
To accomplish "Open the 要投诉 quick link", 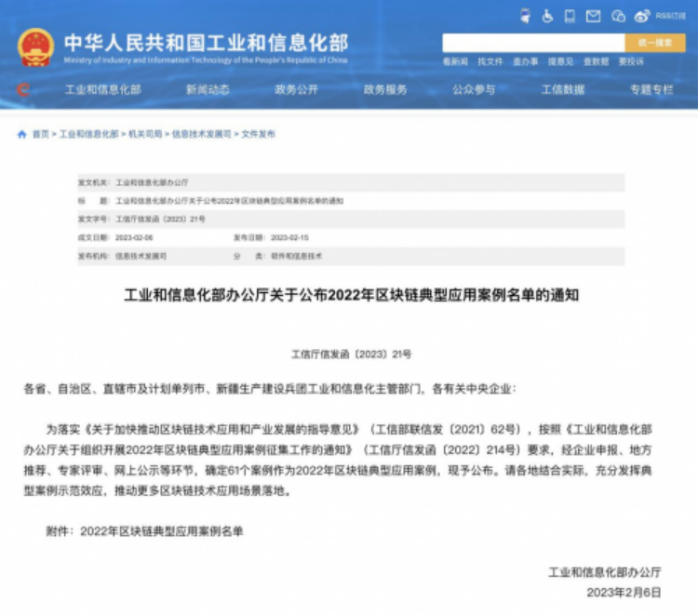I will 631,61.
